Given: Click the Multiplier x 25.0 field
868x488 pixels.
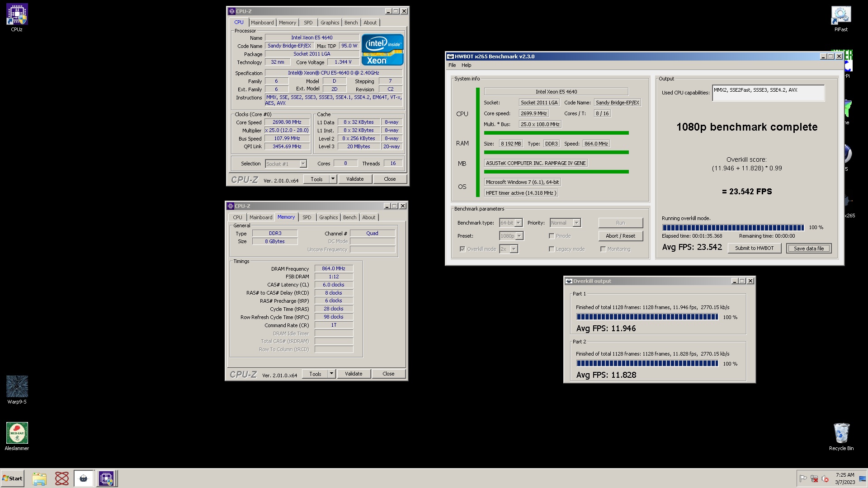Looking at the screenshot, I should click(x=287, y=130).
